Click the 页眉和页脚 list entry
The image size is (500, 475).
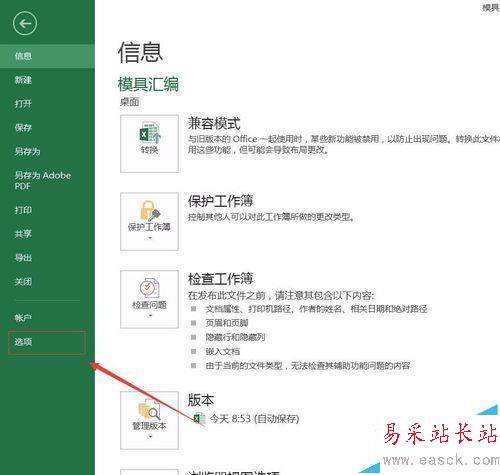(x=227, y=323)
